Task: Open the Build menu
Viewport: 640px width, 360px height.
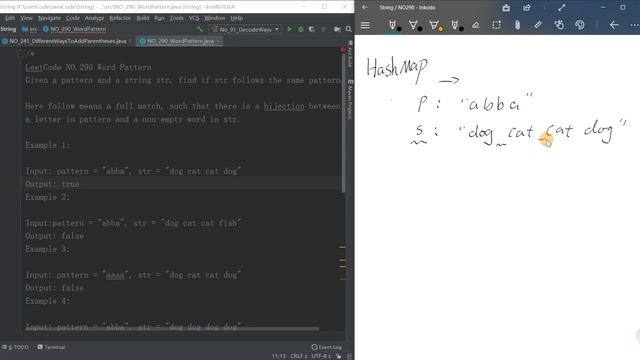Action: coord(143,18)
